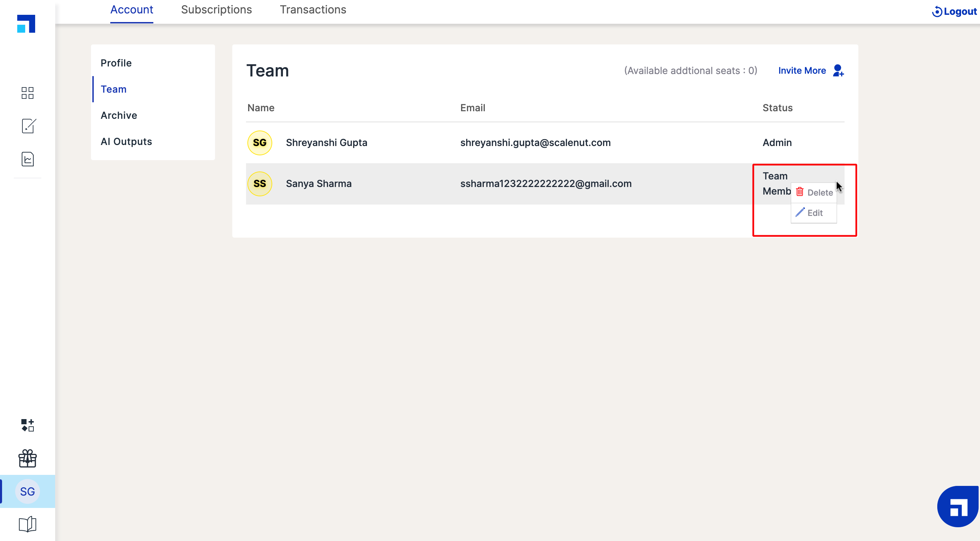
Task: Switch to the Subscriptions tab
Action: click(x=216, y=10)
